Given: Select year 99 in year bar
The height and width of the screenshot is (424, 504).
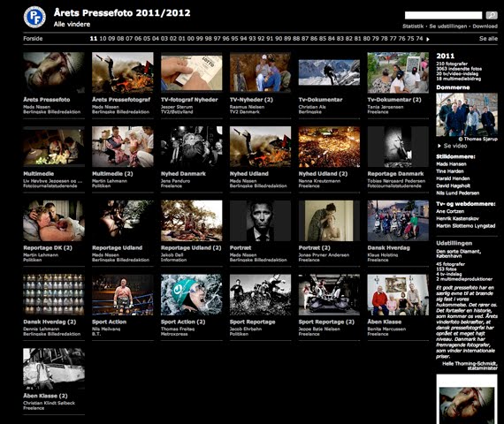Looking at the screenshot, I should 199,39.
